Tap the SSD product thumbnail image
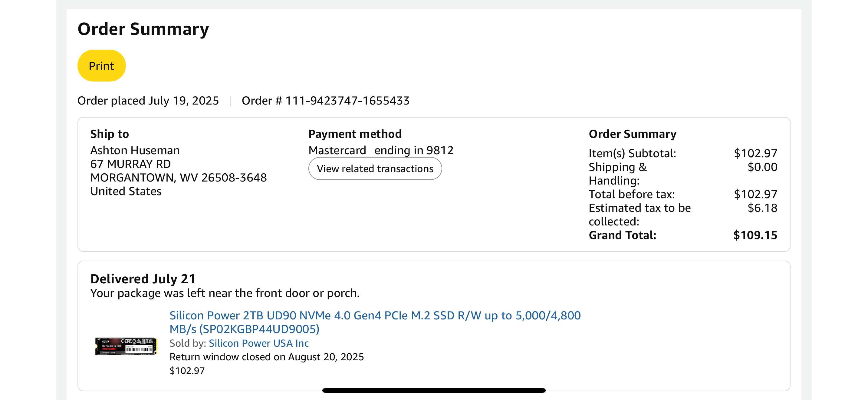 tap(126, 346)
